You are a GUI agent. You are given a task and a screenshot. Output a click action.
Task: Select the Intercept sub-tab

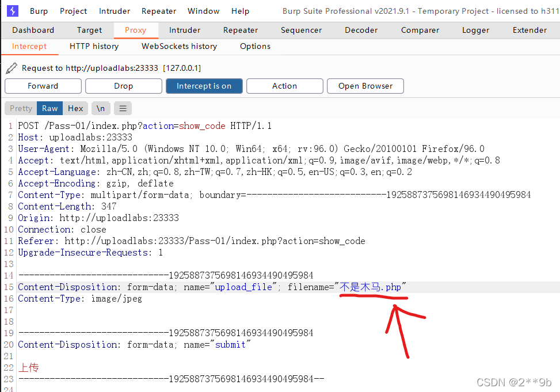click(29, 46)
